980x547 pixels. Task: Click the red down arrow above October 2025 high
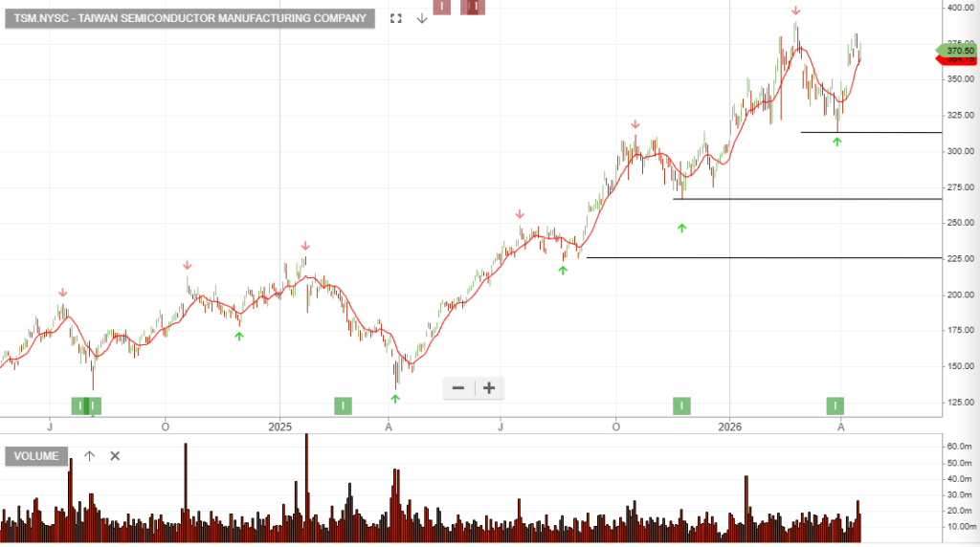click(x=635, y=124)
